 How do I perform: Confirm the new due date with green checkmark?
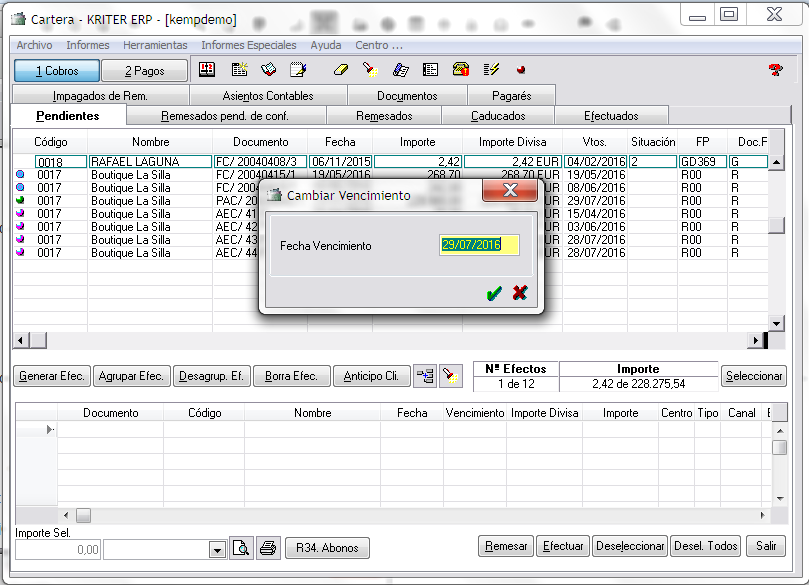coord(494,293)
